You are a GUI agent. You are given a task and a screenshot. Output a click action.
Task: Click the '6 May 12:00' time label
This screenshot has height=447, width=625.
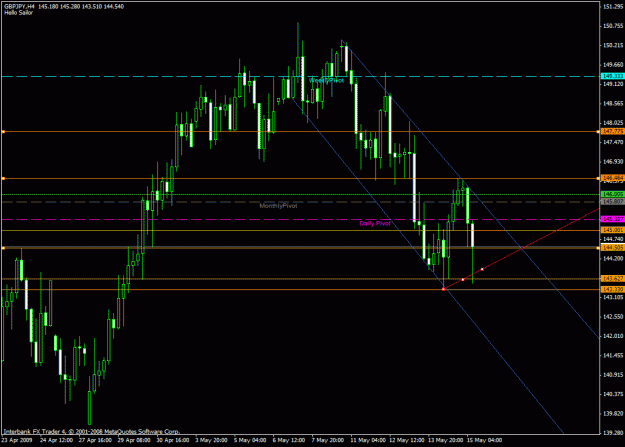pos(289,441)
